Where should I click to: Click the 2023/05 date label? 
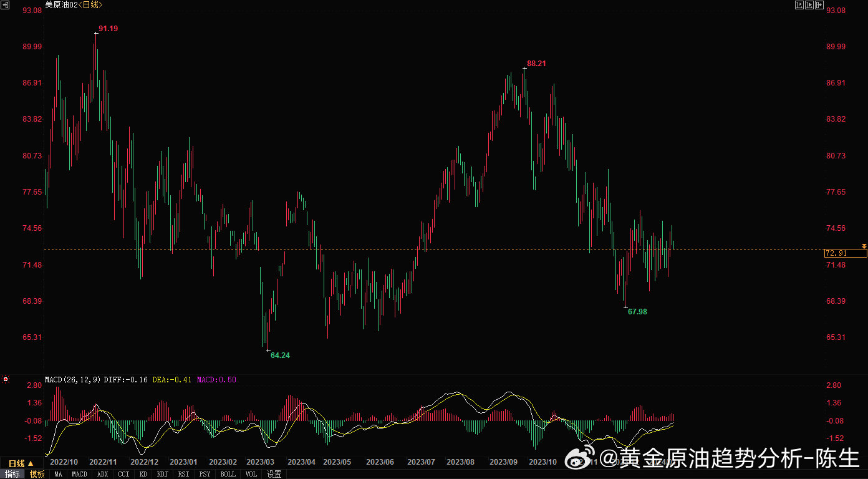337,462
